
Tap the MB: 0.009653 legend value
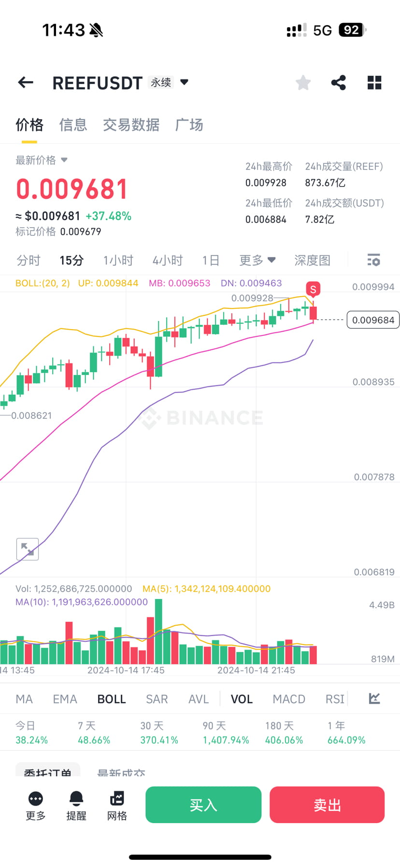click(x=179, y=283)
